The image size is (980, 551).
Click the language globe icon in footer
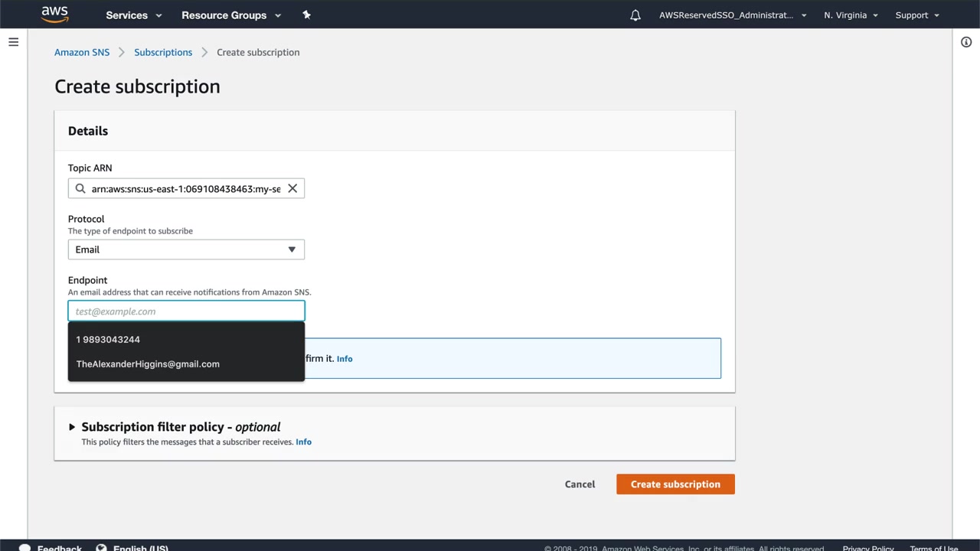pyautogui.click(x=101, y=548)
